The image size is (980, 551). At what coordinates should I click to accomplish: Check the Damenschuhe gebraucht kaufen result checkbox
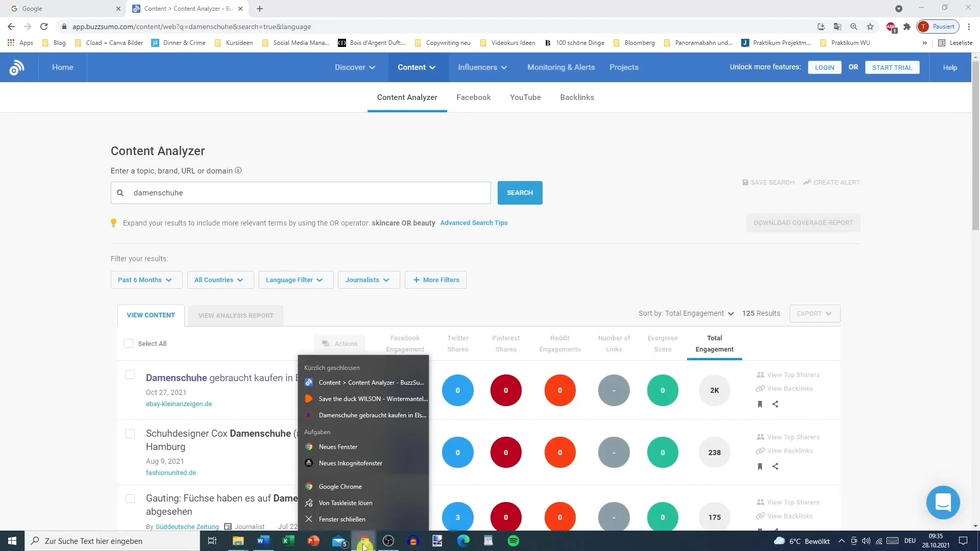tap(130, 374)
